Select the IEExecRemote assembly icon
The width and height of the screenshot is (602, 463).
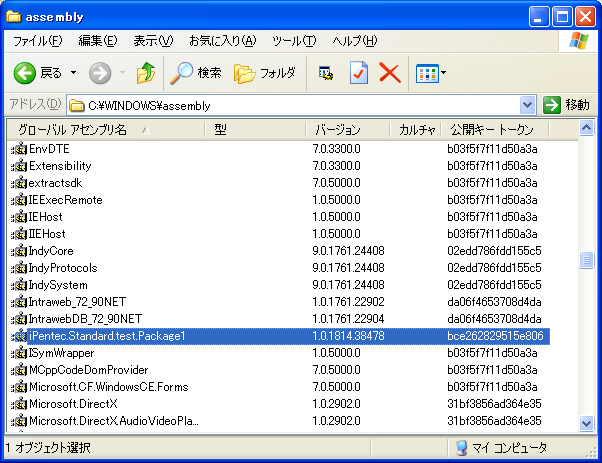click(19, 200)
